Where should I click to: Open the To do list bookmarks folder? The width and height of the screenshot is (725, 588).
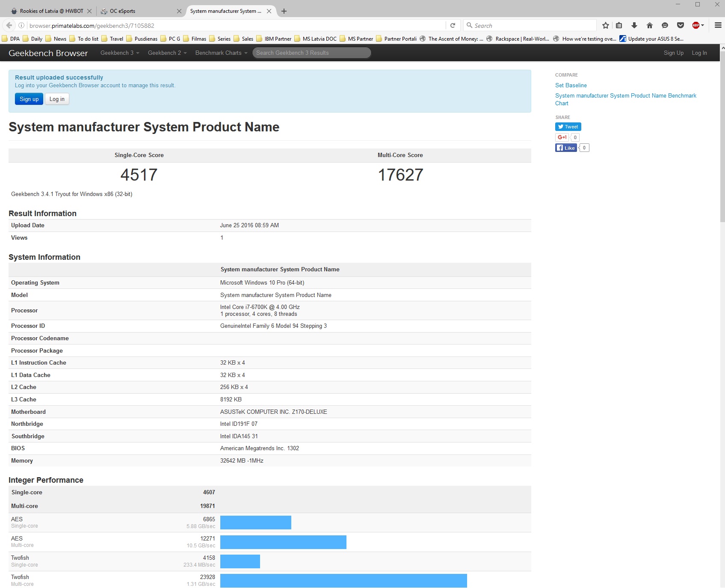click(x=84, y=39)
